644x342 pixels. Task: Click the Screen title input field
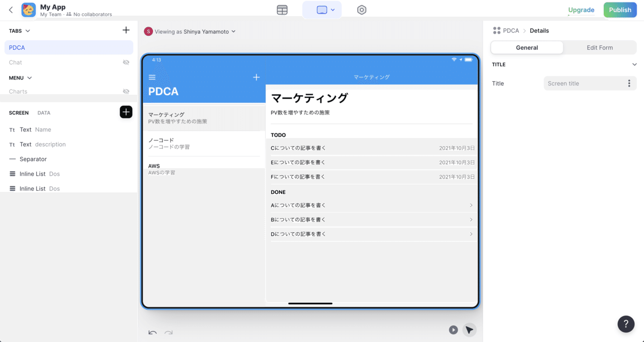point(584,84)
